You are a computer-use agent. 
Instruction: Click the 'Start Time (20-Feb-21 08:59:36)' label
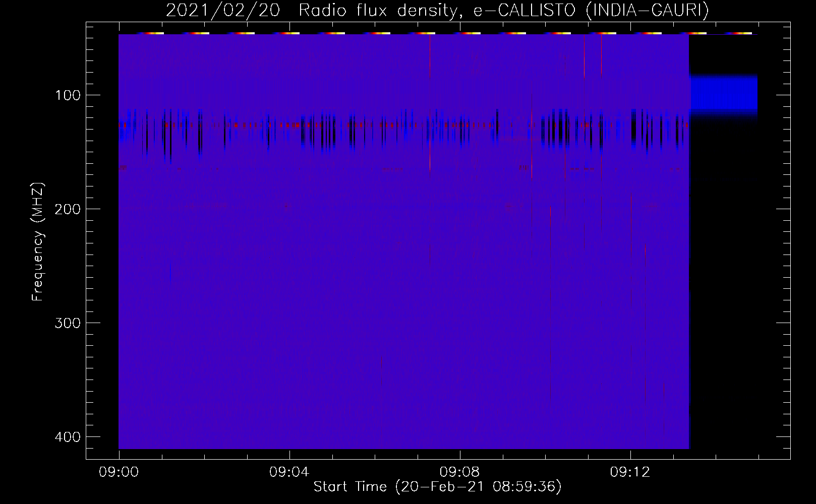[437, 487]
